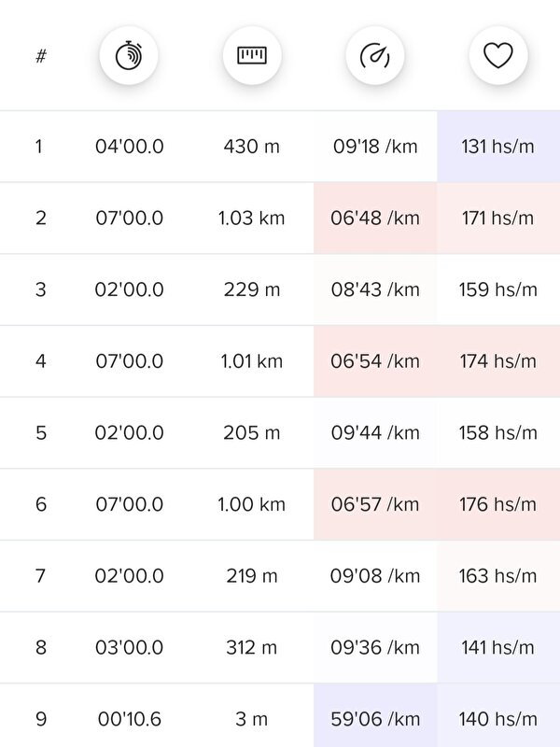Tap the 171 hs/m heart rate cell
Screen dimensions: 560x747
pyautogui.click(x=498, y=218)
